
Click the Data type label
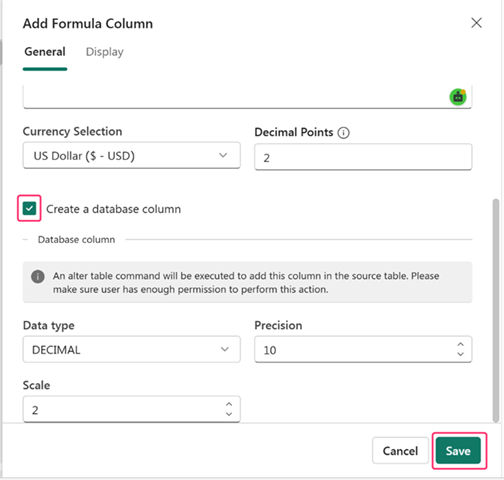click(x=49, y=325)
